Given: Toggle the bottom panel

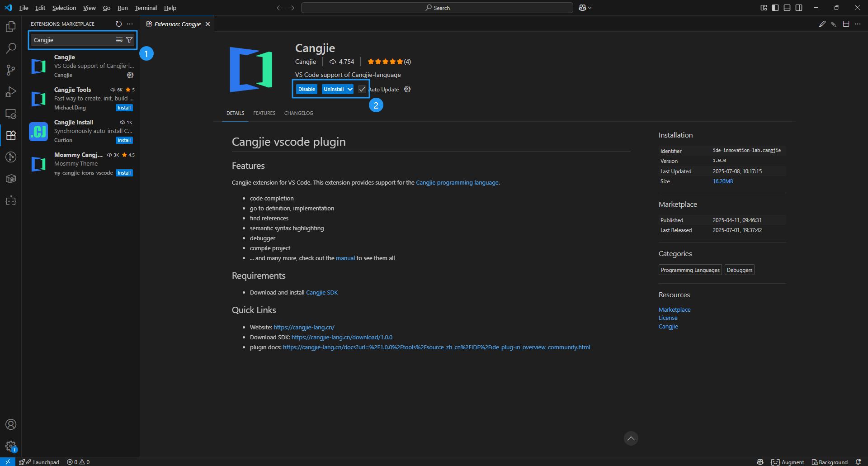Looking at the screenshot, I should 787,8.
